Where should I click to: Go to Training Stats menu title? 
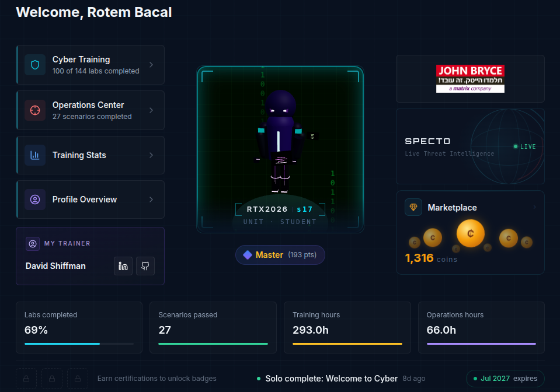[x=79, y=155]
